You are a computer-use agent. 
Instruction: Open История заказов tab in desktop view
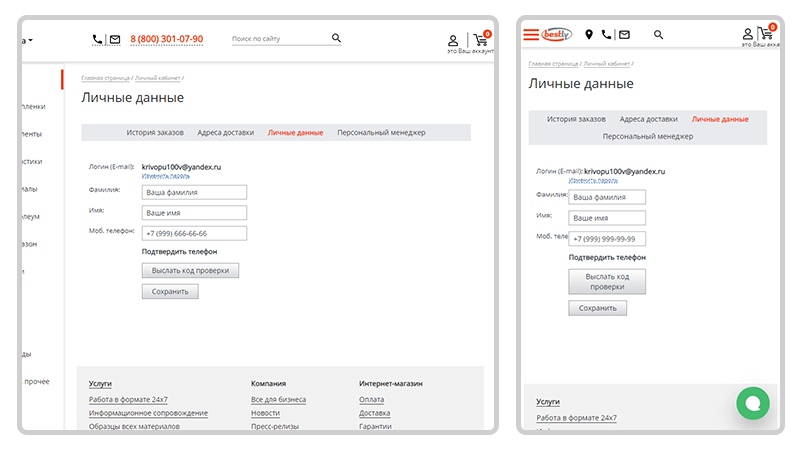155,133
